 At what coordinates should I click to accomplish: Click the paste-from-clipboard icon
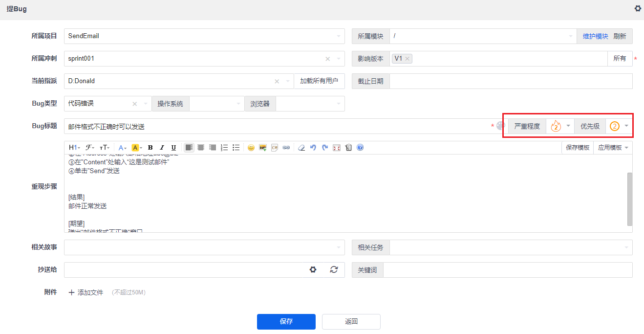[348, 147]
